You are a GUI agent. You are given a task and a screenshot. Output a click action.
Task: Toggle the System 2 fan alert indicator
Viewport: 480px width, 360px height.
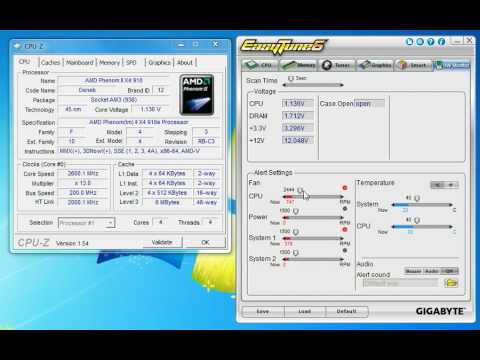tap(345, 250)
